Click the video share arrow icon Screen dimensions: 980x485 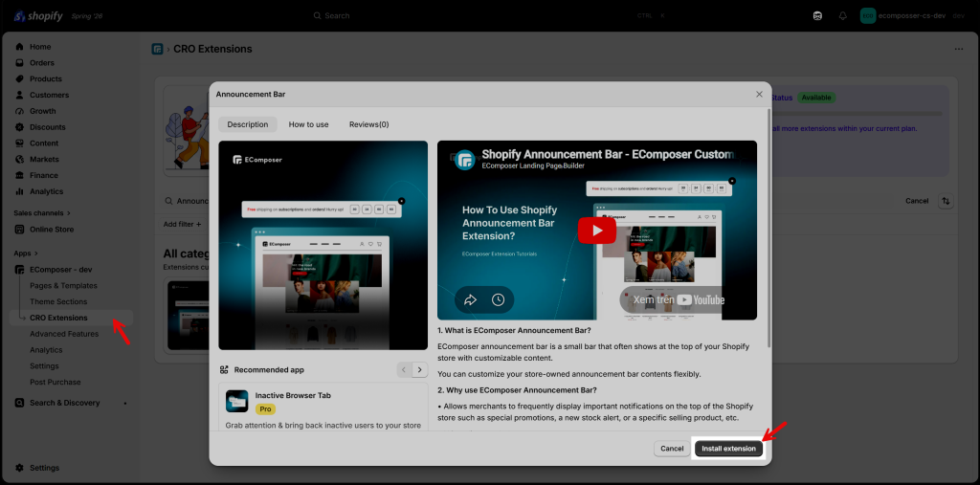pos(470,300)
